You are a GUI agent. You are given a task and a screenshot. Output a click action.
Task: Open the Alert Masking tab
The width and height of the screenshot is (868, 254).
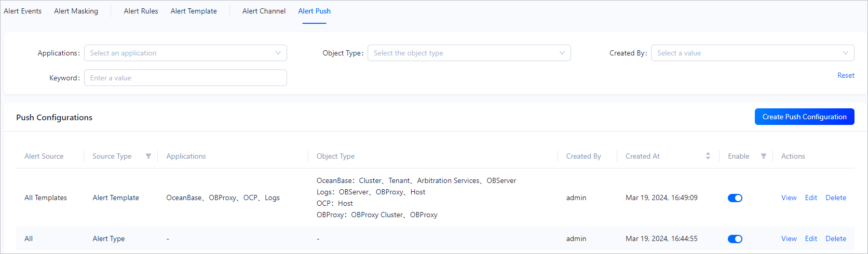point(76,11)
